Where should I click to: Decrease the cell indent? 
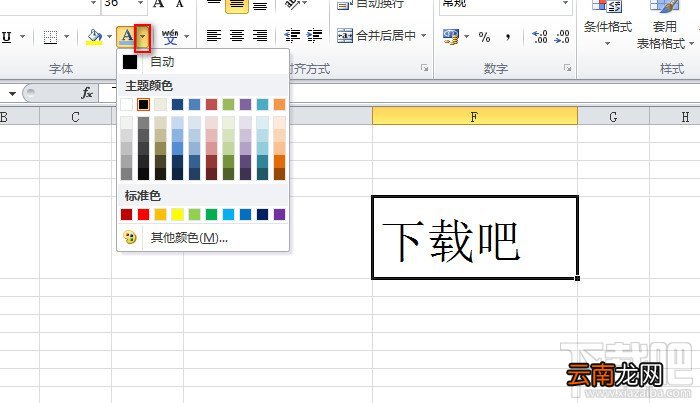pyautogui.click(x=292, y=35)
